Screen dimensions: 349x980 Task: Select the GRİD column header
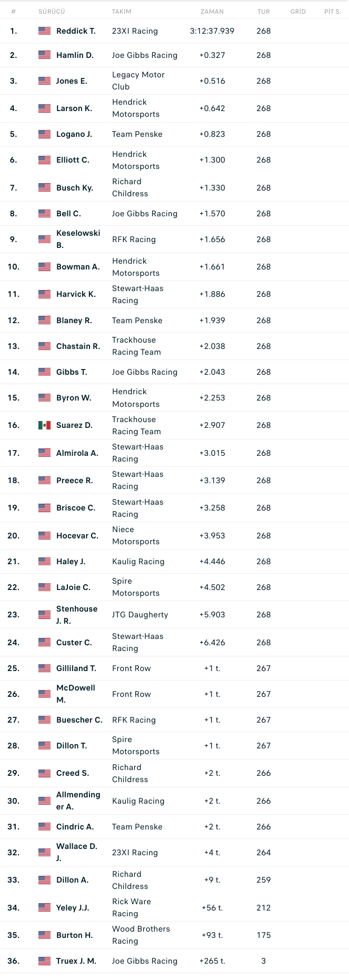[298, 12]
